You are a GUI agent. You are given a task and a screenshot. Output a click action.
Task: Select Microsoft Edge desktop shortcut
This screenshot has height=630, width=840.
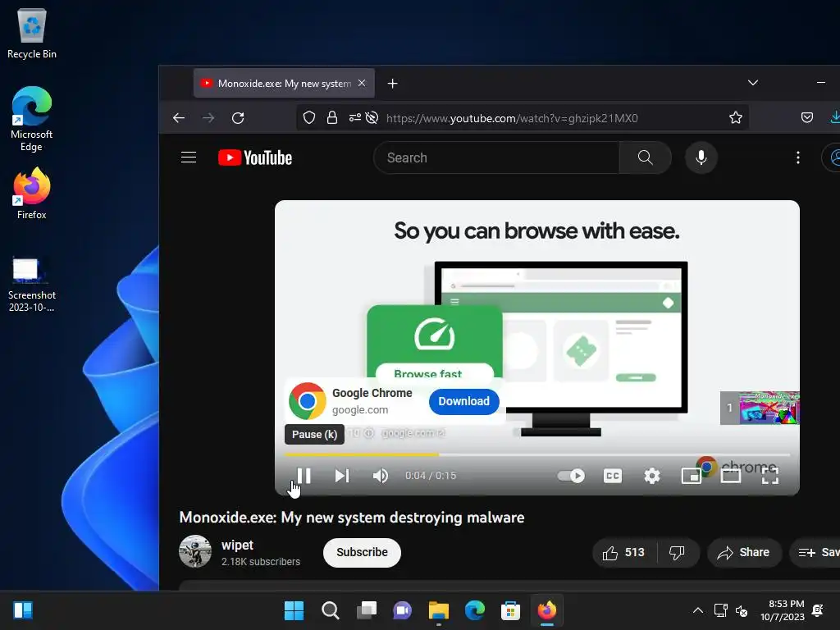tap(32, 119)
